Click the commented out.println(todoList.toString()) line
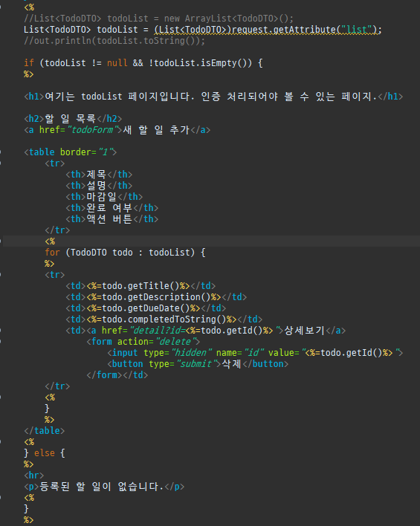Image resolution: width=420 pixels, height=526 pixels. click(x=114, y=41)
